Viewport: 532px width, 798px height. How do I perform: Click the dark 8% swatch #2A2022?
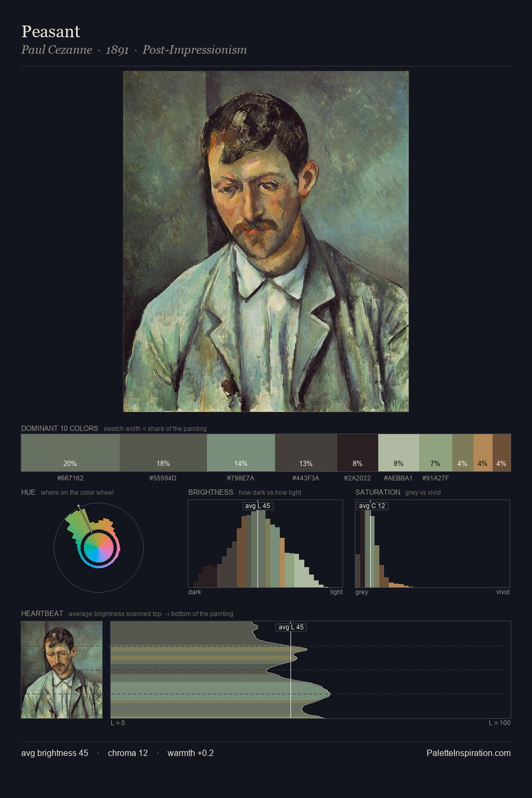(358, 453)
